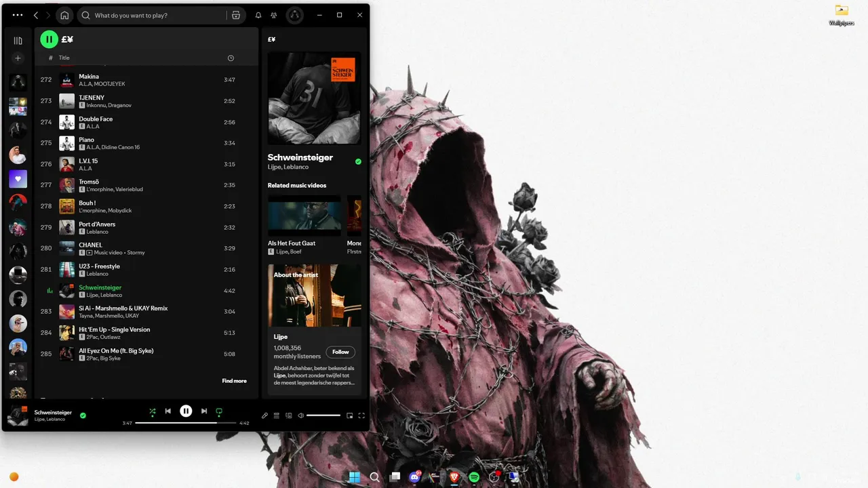Screen dimensions: 868x488
Task: Select Hit 'Em Up - Single Version
Action: [x=146, y=333]
